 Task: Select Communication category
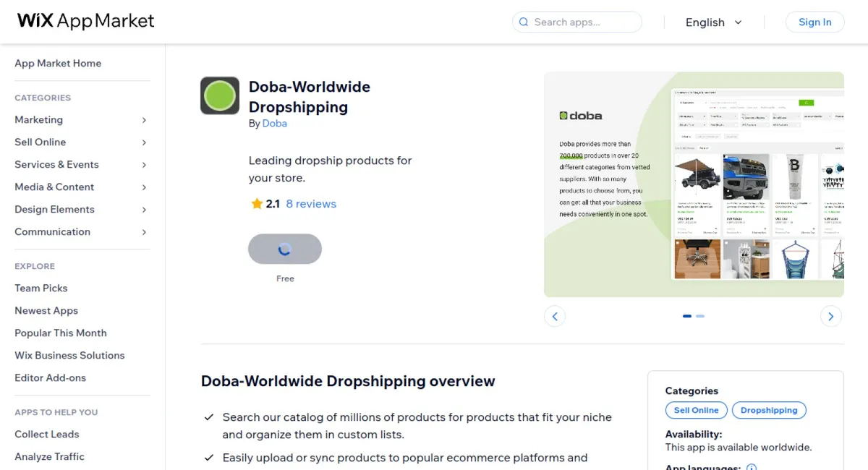pyautogui.click(x=52, y=231)
